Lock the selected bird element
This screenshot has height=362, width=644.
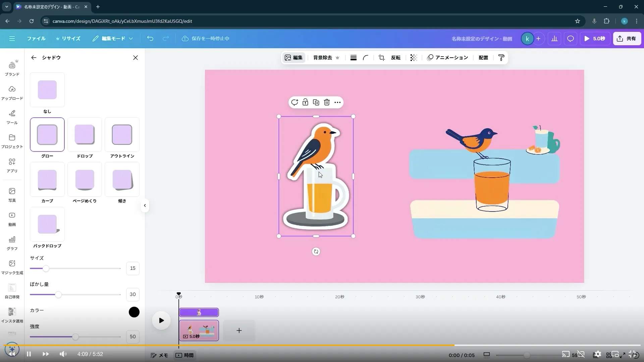pyautogui.click(x=305, y=102)
